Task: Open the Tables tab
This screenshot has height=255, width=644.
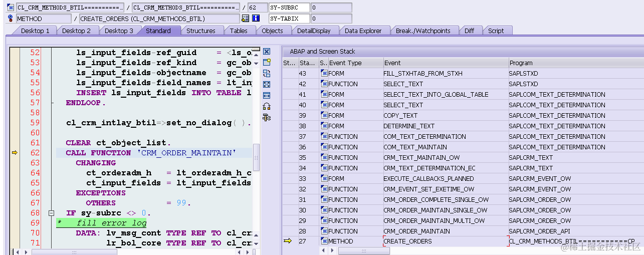Action: (x=239, y=31)
